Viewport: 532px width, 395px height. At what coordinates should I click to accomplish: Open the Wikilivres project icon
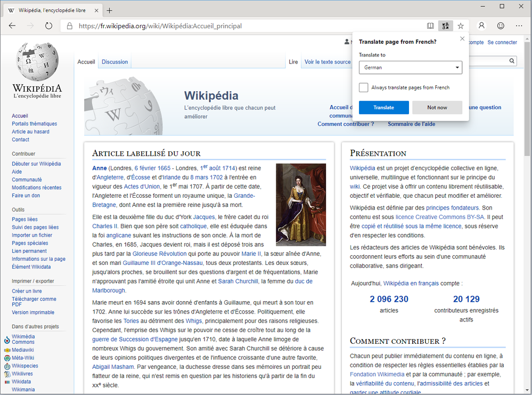point(7,374)
